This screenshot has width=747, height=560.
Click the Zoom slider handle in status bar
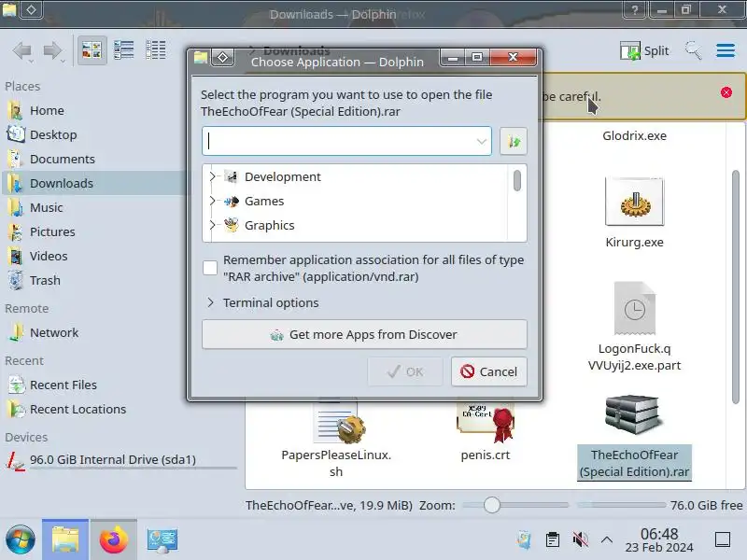tap(492, 505)
